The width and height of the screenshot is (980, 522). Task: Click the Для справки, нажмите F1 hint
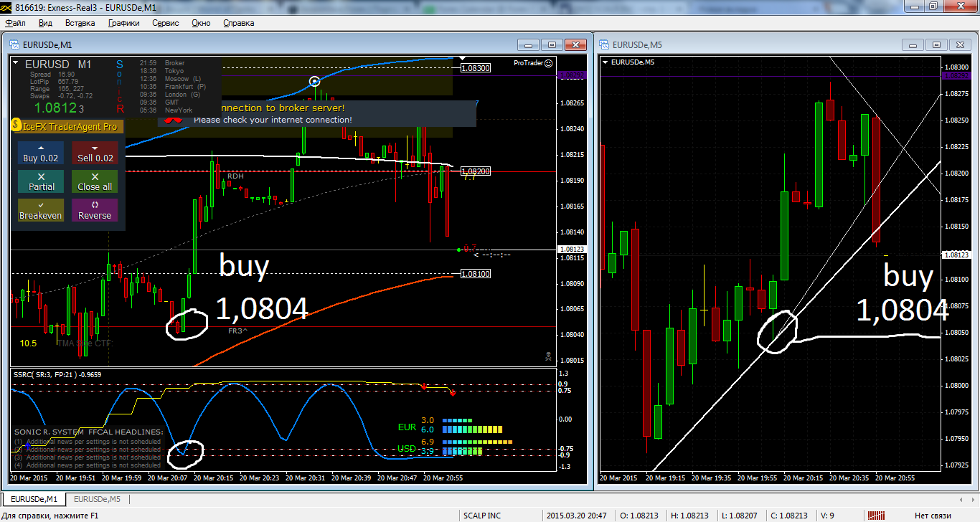(50, 516)
